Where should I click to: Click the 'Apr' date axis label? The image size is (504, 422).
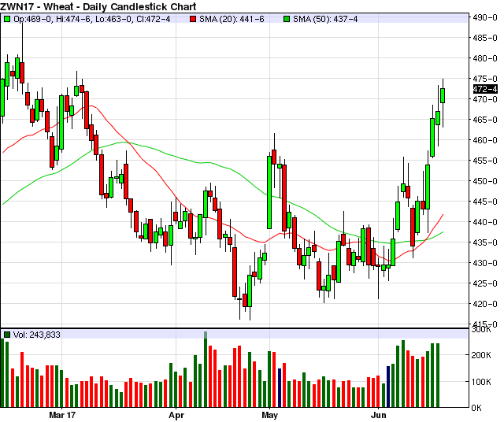pos(176,415)
